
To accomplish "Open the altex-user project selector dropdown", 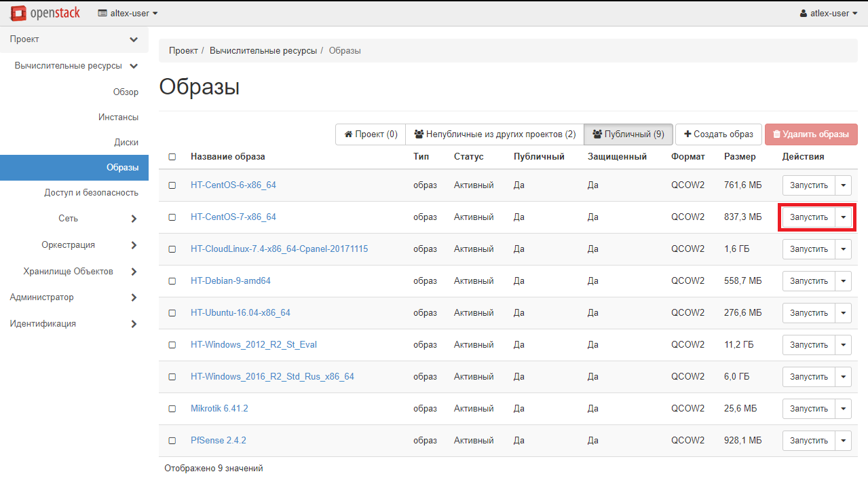I will [128, 13].
